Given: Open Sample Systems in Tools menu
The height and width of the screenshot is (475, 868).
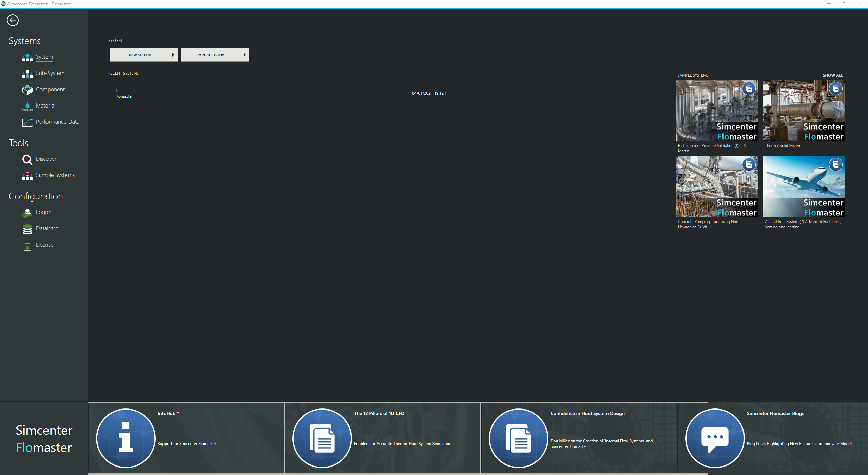Looking at the screenshot, I should (x=55, y=175).
